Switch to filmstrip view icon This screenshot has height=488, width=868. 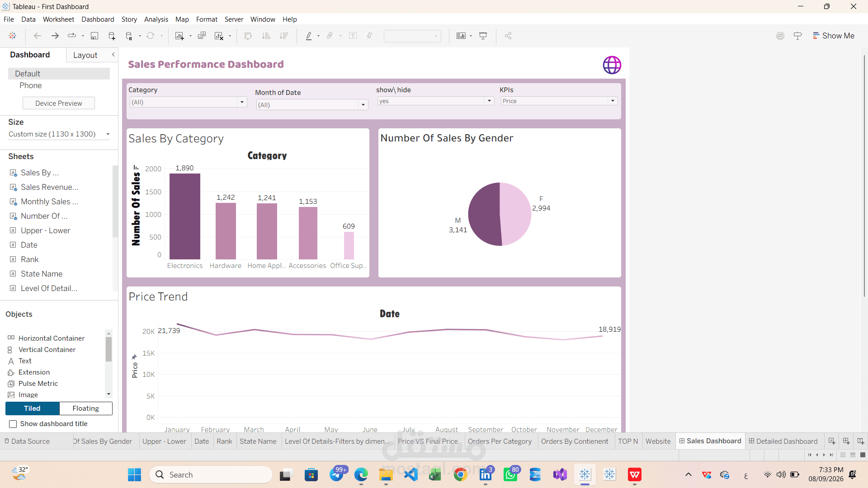click(x=853, y=455)
